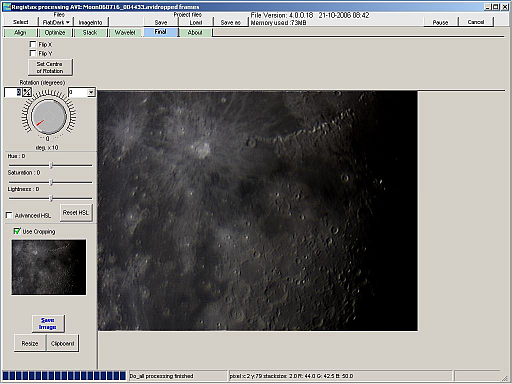Click the main lunar image preview

tap(258, 211)
